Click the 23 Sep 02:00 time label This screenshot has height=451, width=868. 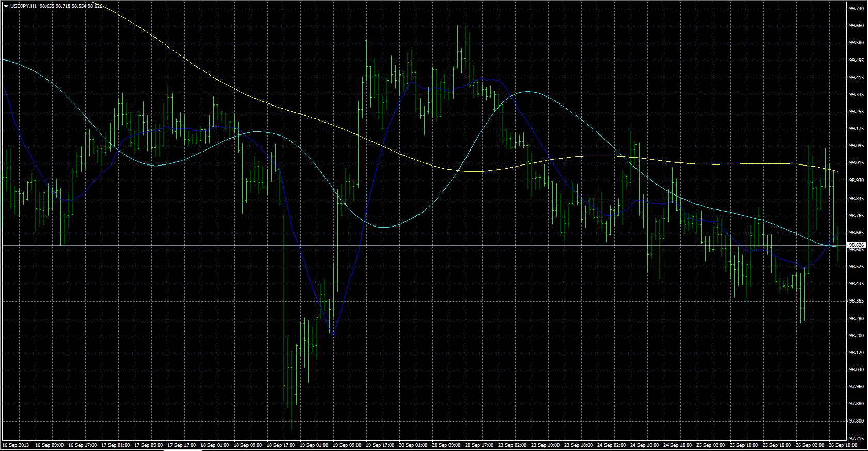click(512, 445)
